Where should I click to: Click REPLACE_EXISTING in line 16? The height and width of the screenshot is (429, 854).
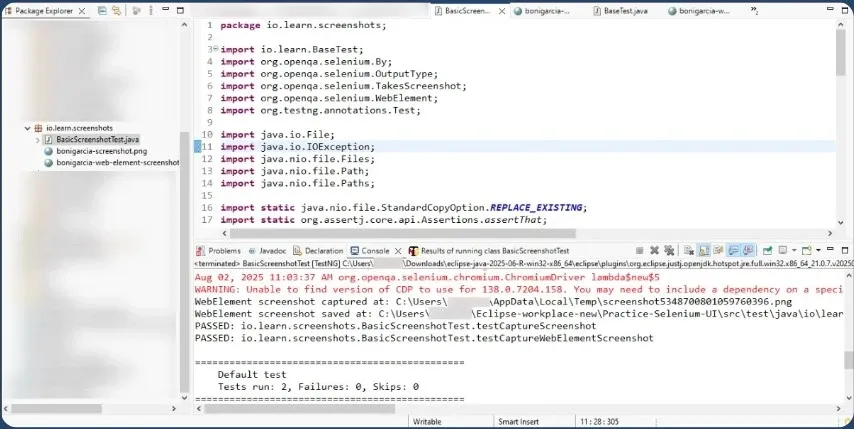coord(536,207)
